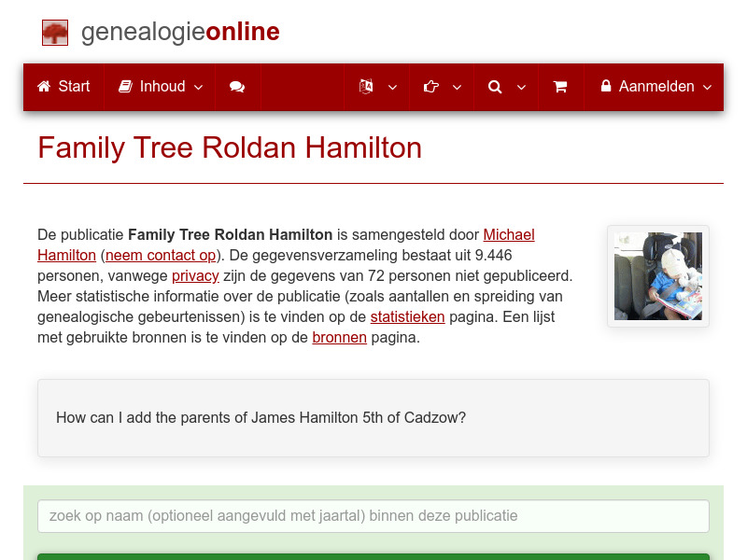Click the home icon in the navigation bar
Image resolution: width=747 pixels, height=560 pixels.
click(44, 86)
